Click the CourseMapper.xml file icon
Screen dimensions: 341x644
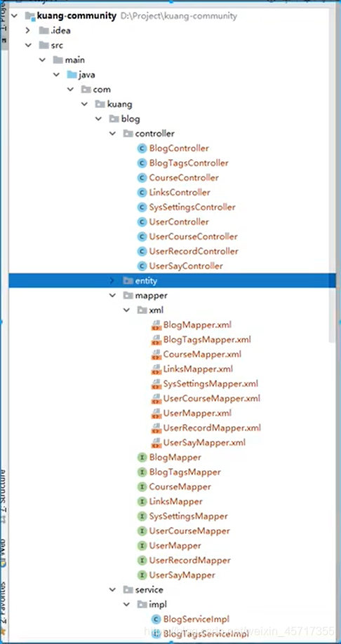pos(156,355)
